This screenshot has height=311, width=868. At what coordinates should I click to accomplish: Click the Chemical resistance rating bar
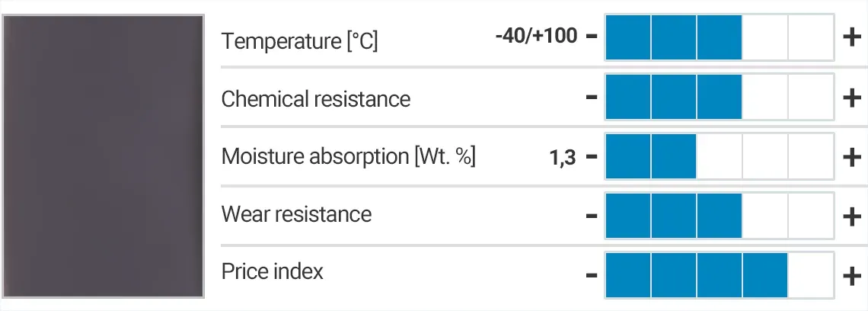coord(720,97)
